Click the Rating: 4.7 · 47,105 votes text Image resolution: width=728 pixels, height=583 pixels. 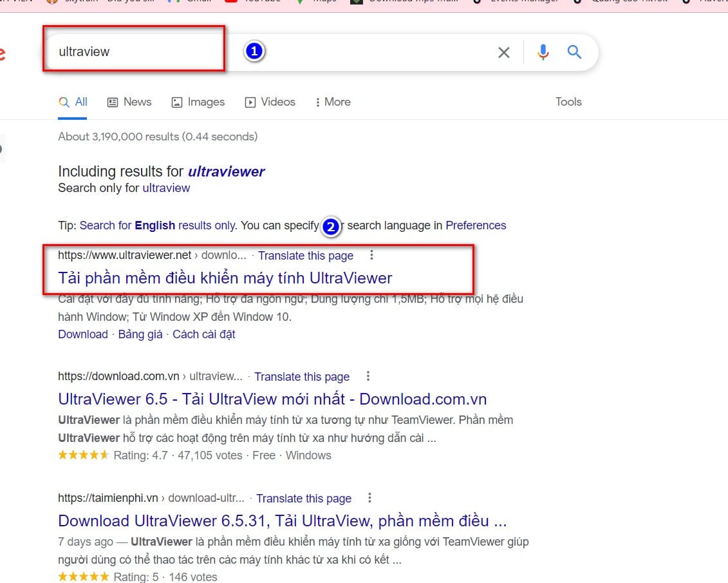coord(178,455)
